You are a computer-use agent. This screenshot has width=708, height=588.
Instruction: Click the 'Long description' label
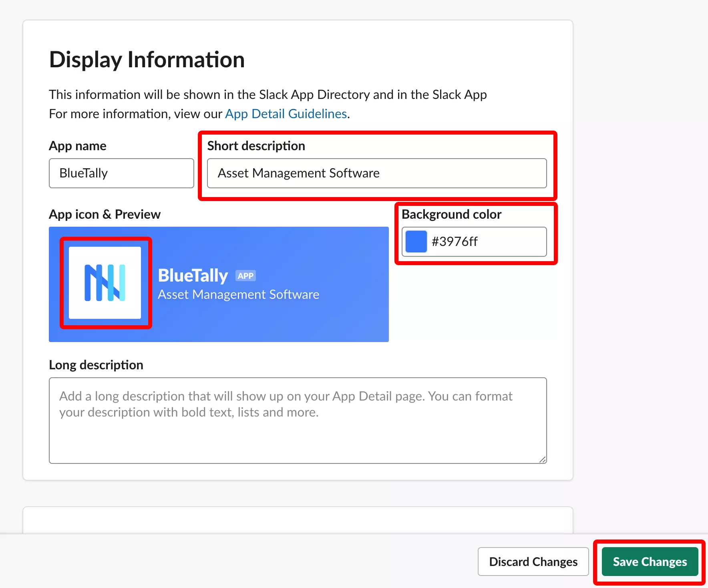point(96,365)
